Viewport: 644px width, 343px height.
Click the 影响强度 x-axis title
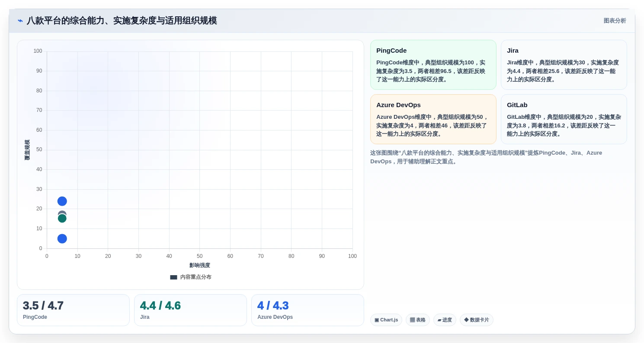(x=200, y=265)
